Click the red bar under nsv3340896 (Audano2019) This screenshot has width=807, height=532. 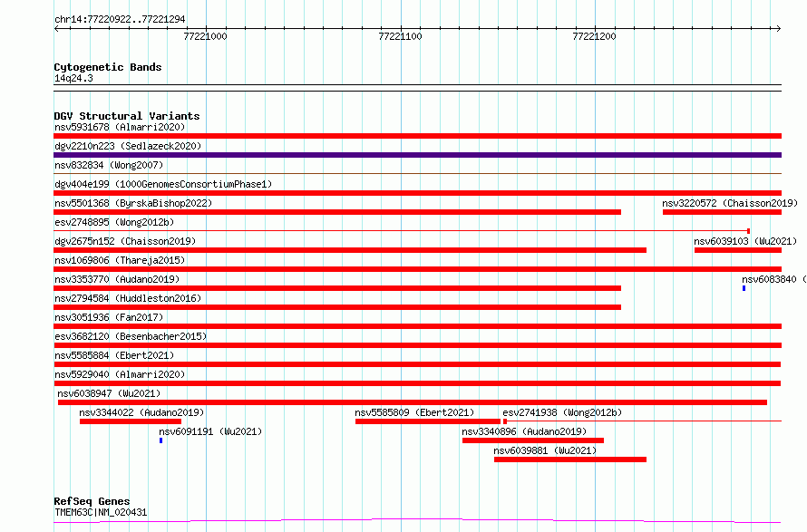tap(532, 440)
